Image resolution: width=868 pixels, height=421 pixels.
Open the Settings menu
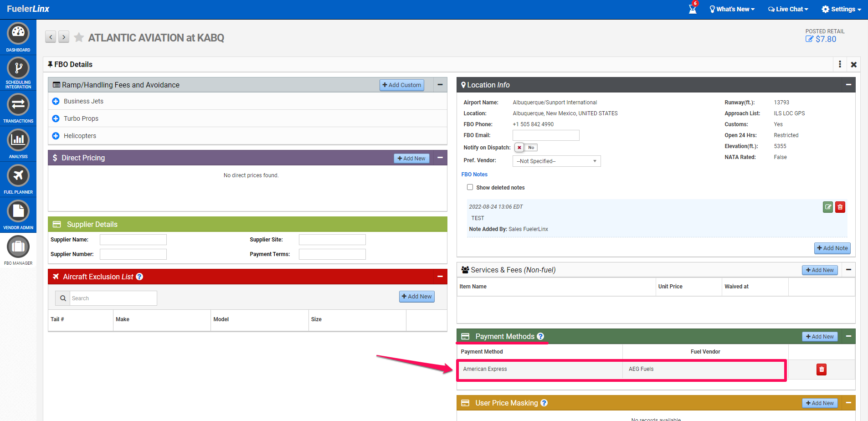coord(841,9)
